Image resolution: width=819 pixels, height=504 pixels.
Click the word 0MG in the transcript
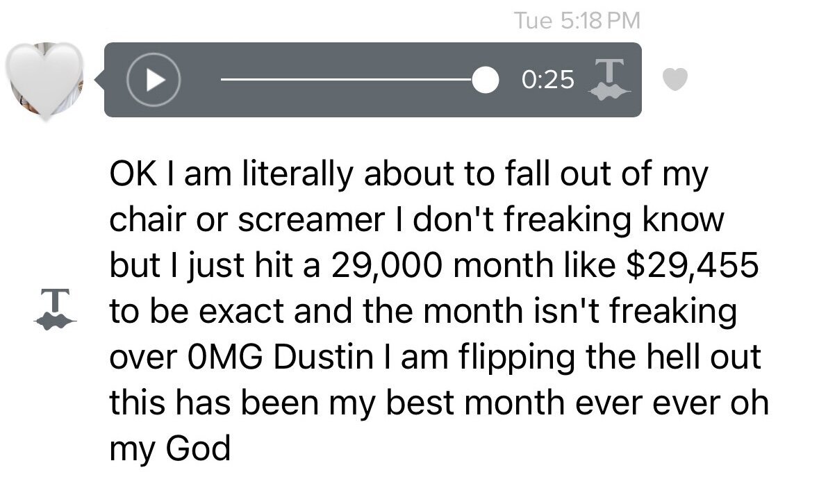[x=224, y=358]
